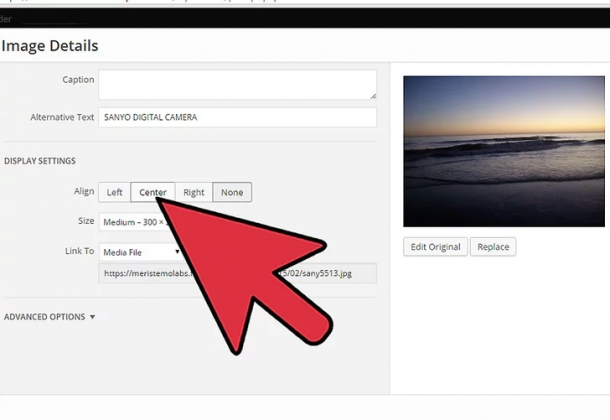
Task: Click the image URL field under Link To
Action: pyautogui.click(x=330, y=273)
